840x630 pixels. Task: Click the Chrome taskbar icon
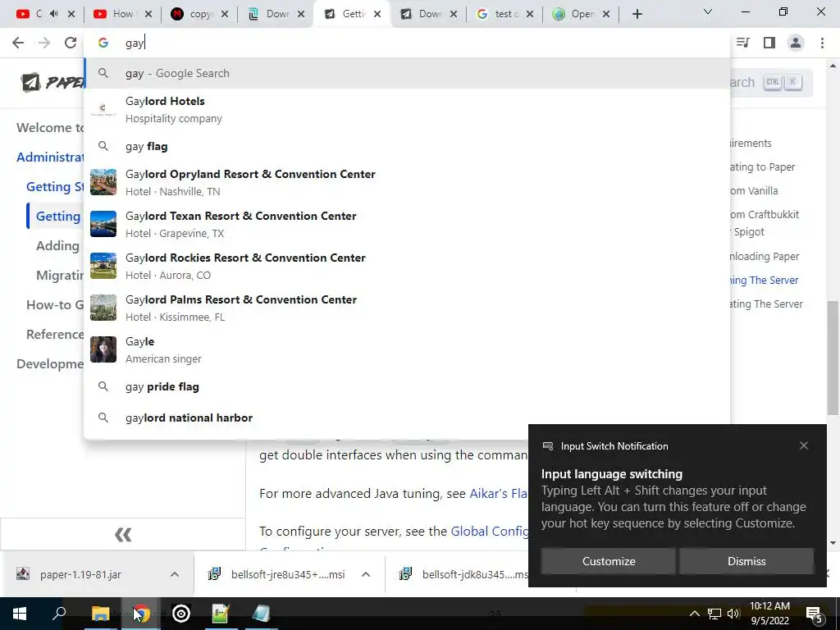[x=141, y=614]
